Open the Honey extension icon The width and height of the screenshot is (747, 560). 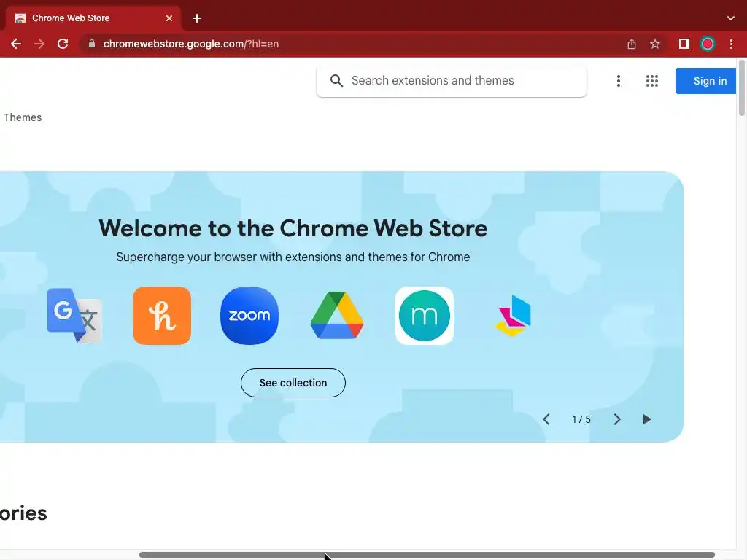(162, 315)
